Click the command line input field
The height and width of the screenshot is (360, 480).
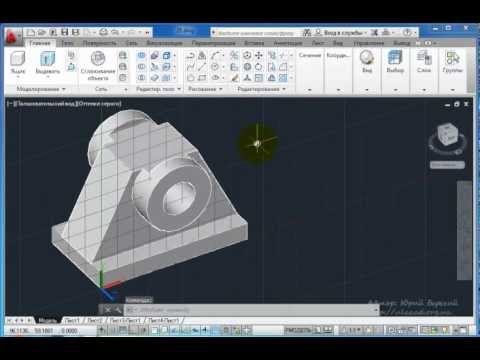tap(253, 310)
